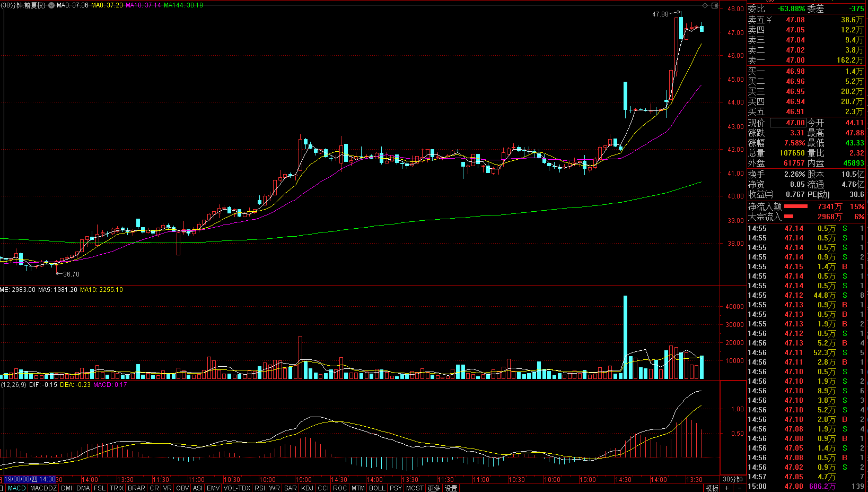Open the 模板 template button
Image resolution: width=868 pixels, height=492 pixels.
click(x=712, y=488)
